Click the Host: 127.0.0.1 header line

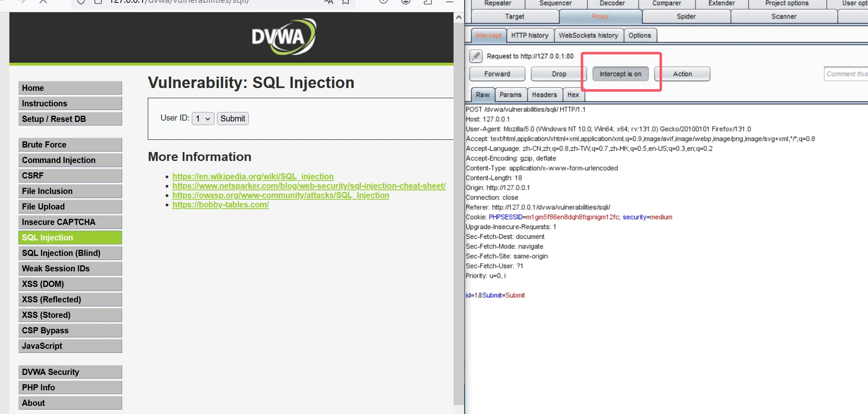coord(487,119)
